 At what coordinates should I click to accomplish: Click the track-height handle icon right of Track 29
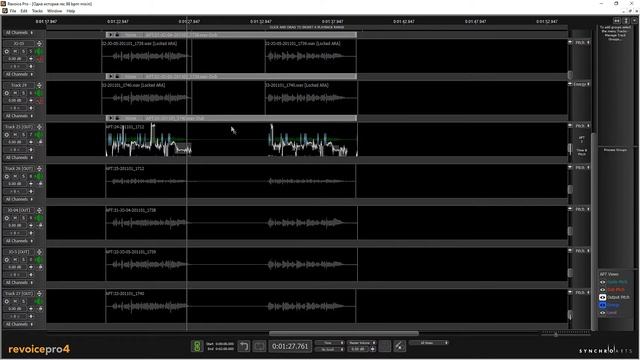coord(570,84)
